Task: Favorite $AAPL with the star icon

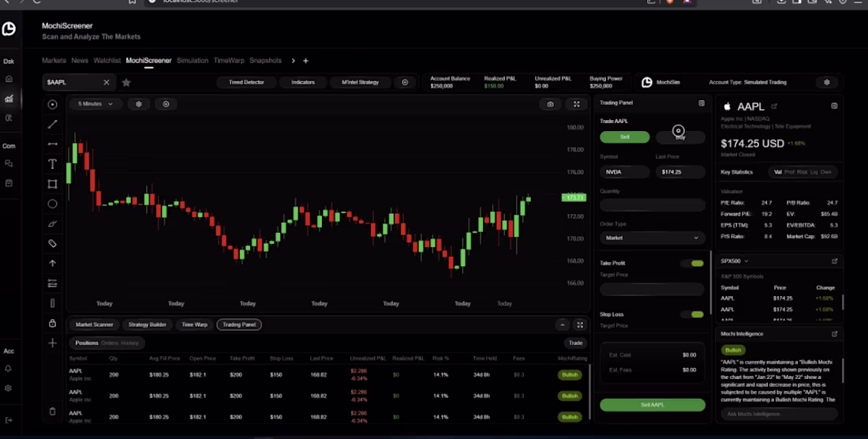Action: pos(126,82)
